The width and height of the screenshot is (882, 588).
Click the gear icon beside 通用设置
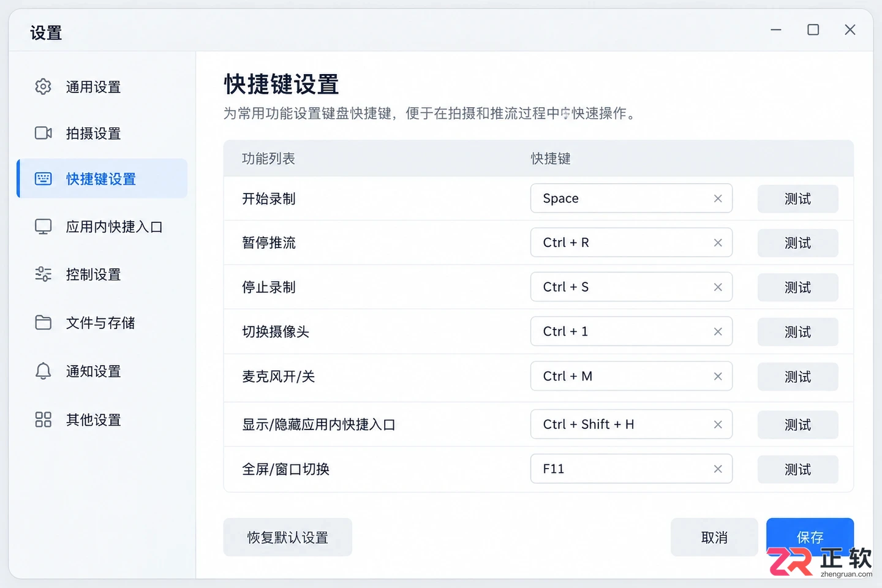tap(43, 86)
